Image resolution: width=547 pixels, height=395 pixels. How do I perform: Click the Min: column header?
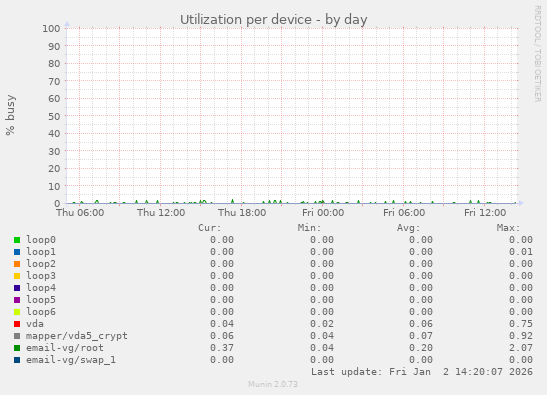pyautogui.click(x=309, y=228)
